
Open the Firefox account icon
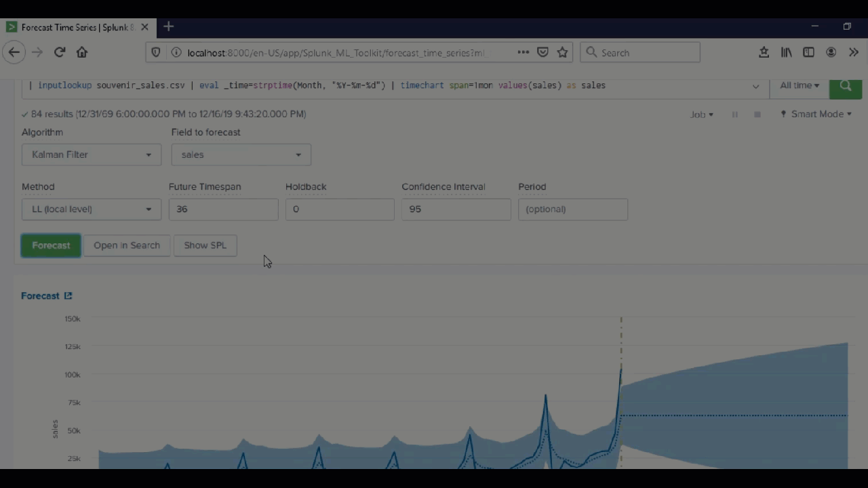[x=831, y=52]
